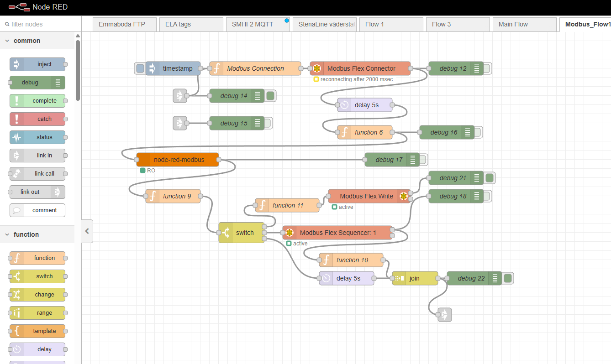
Task: Select the function 11 node
Action: pos(287,205)
